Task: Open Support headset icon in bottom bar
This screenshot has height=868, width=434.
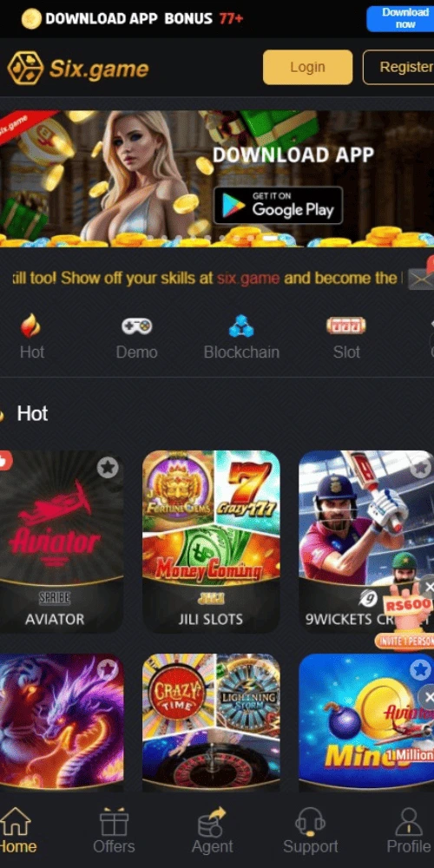Action: click(x=310, y=821)
